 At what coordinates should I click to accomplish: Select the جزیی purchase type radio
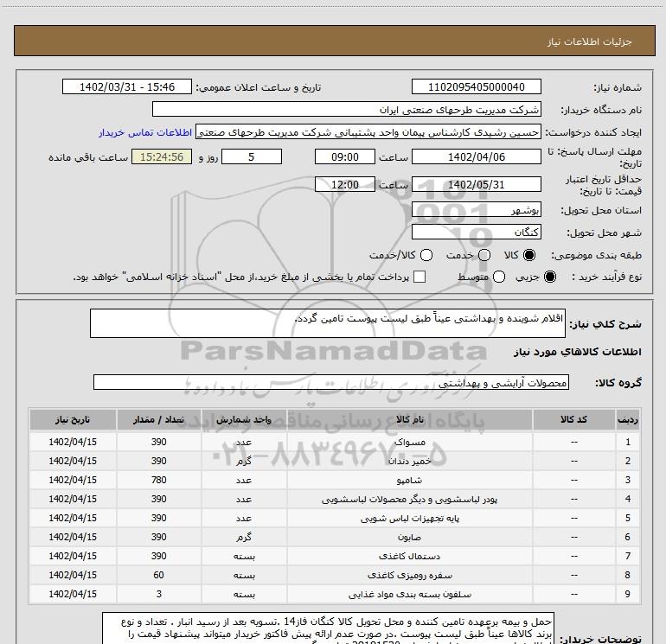point(549,277)
